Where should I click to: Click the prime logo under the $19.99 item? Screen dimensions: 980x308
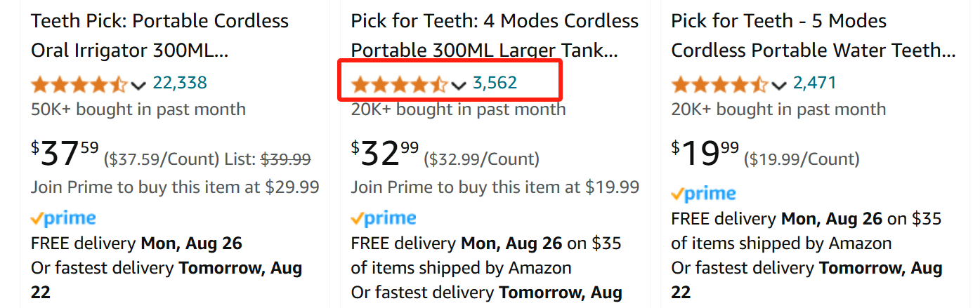pyautogui.click(x=704, y=194)
